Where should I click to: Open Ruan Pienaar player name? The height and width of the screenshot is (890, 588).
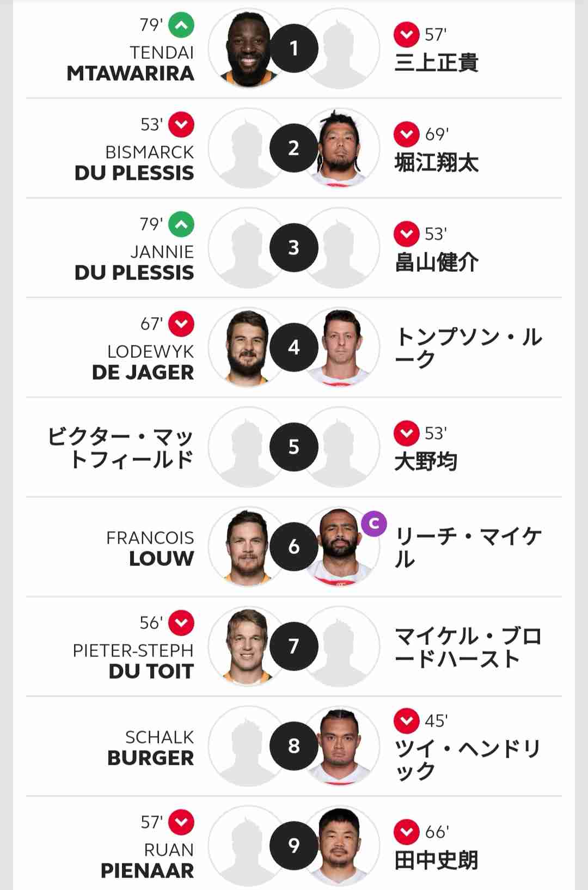(148, 860)
